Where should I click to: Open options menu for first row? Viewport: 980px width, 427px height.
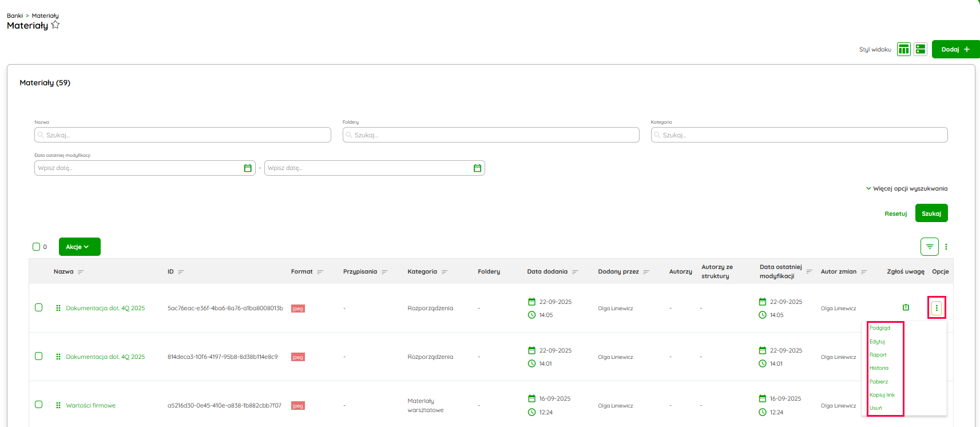tap(937, 308)
